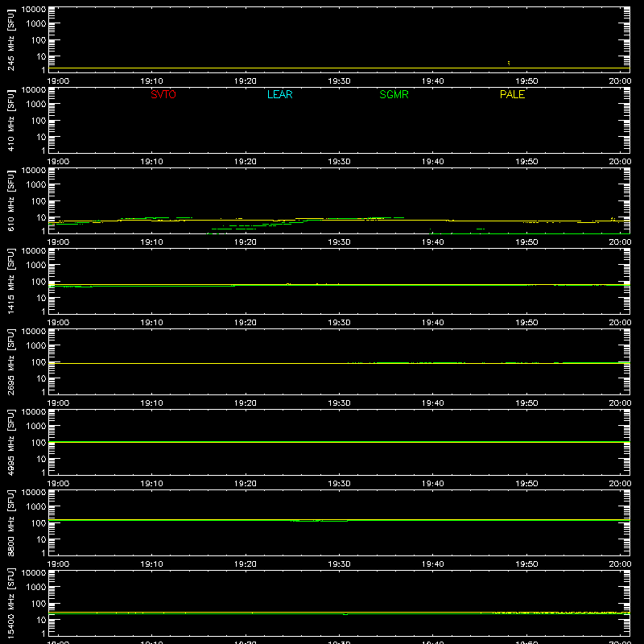644x644 pixels.
Task: Select the "2695 MHz [SFU]" axis title
Action: tap(10, 361)
